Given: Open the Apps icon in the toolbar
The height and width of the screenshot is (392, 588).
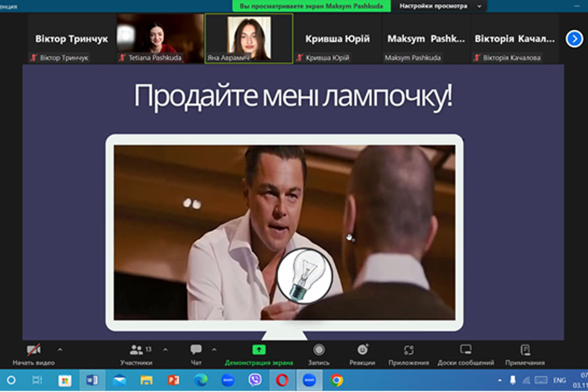Looking at the screenshot, I should (x=409, y=350).
